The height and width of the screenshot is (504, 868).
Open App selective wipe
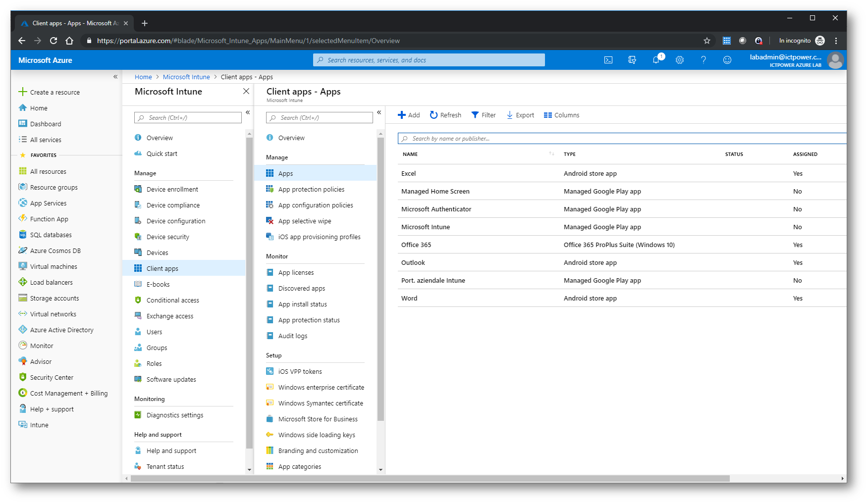pyautogui.click(x=299, y=221)
